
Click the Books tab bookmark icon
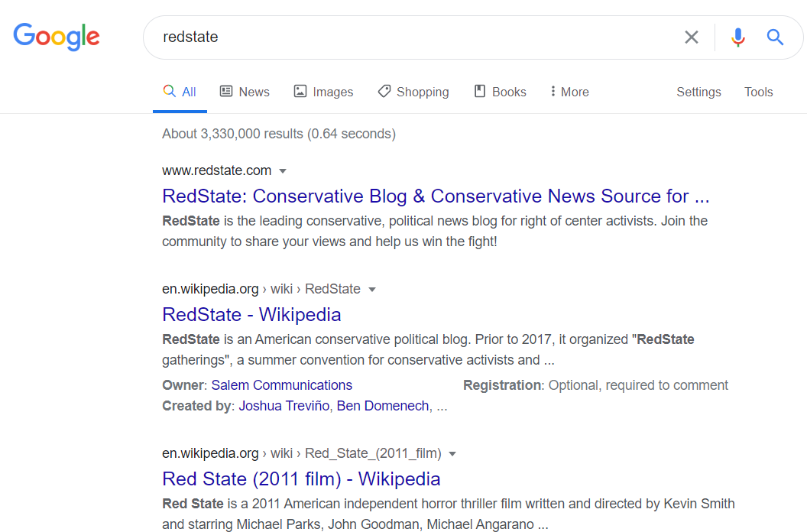point(480,91)
